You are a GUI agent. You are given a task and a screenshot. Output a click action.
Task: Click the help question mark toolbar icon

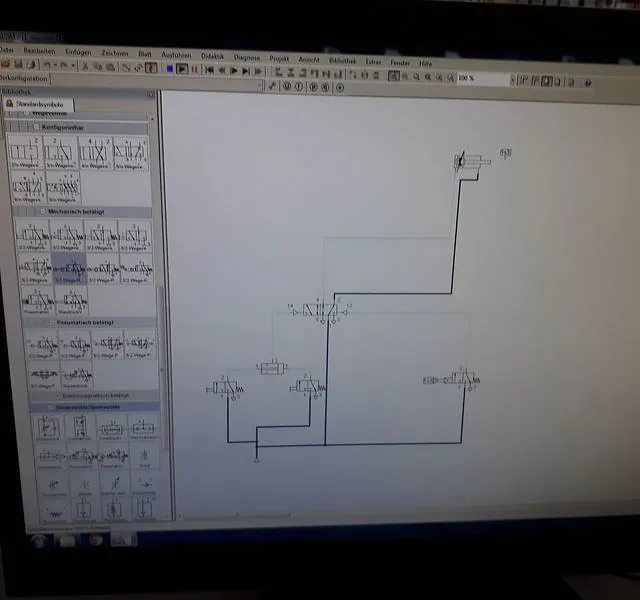(x=588, y=83)
